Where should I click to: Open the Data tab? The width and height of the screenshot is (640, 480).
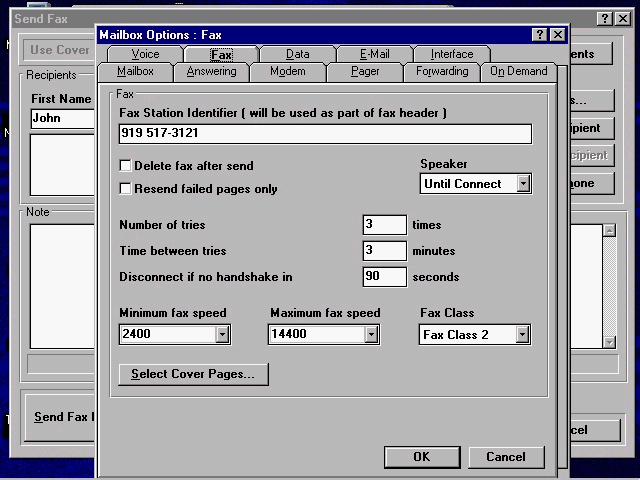point(297,54)
